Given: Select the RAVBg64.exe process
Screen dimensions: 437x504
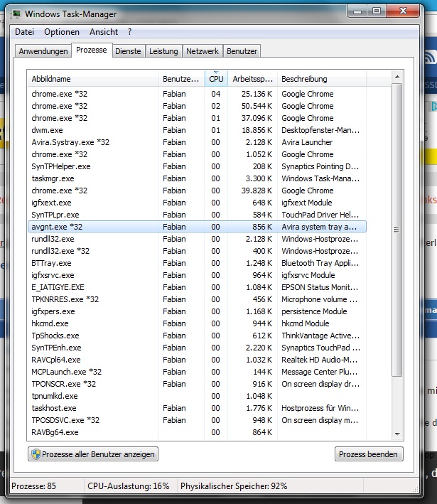Looking at the screenshot, I should coord(197,432).
